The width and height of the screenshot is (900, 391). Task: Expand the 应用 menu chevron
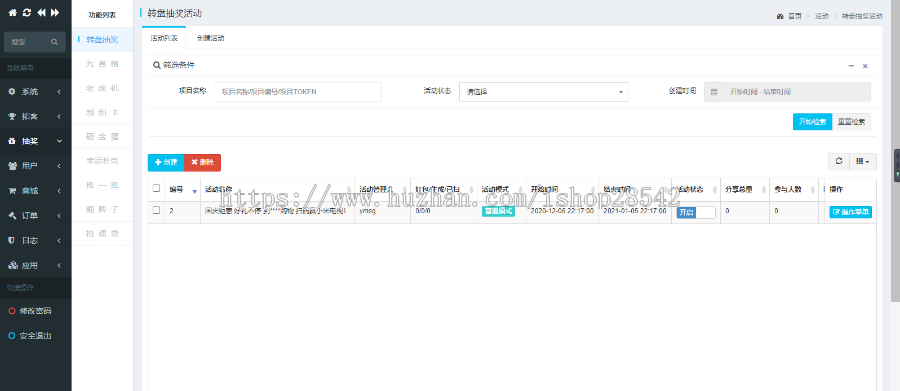[x=59, y=265]
